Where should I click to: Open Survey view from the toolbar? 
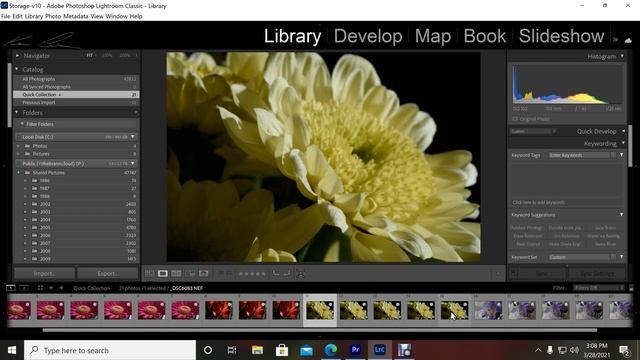[x=190, y=273]
